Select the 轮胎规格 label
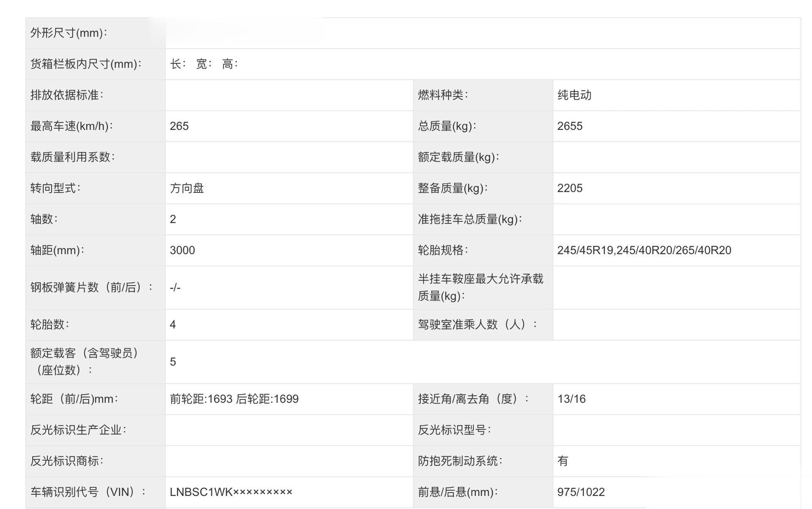This screenshot has width=812, height=509. coord(443,250)
